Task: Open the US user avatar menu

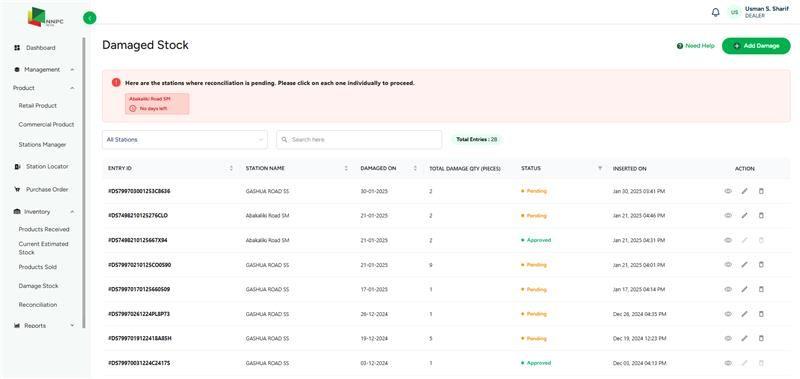Action: [734, 12]
